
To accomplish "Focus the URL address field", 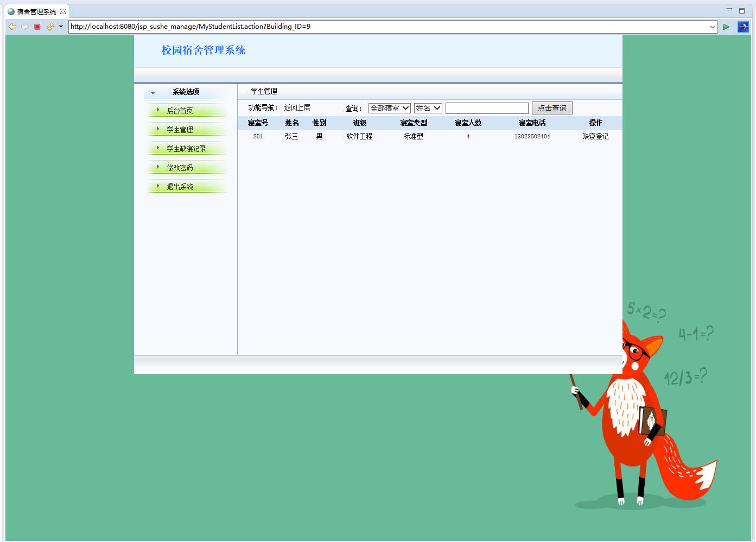I will 388,27.
